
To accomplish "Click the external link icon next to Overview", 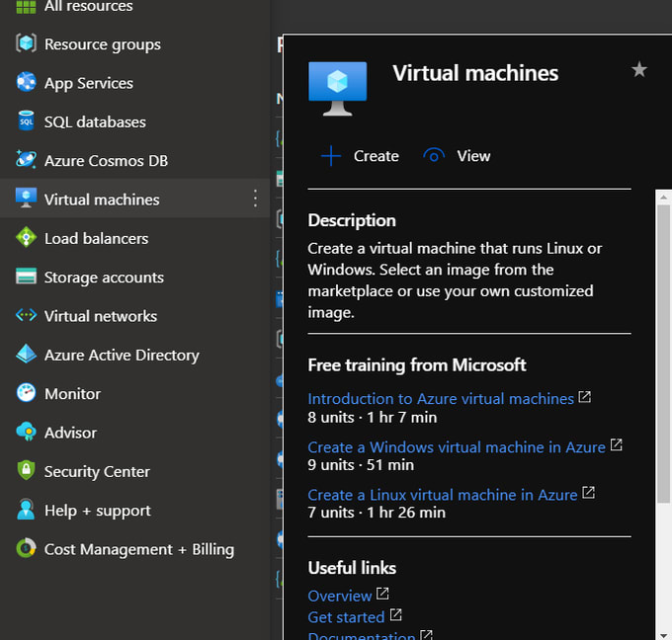I will coord(382,594).
